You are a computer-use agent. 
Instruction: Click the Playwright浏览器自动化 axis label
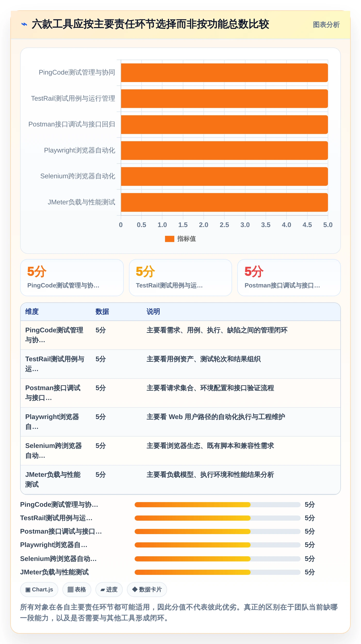tap(79, 150)
